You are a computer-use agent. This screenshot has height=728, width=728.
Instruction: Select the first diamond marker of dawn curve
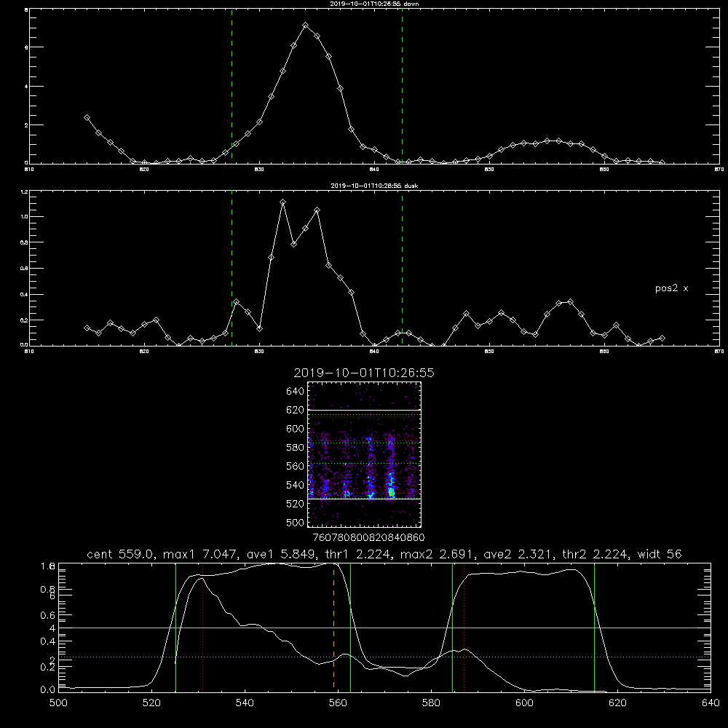pos(87,118)
